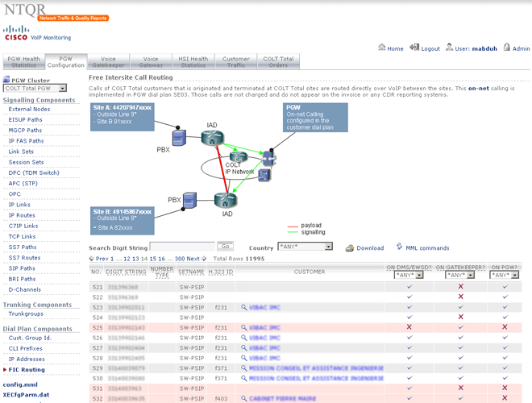The height and width of the screenshot is (403, 532).
Task: Click the Logout icon
Action: tap(414, 48)
